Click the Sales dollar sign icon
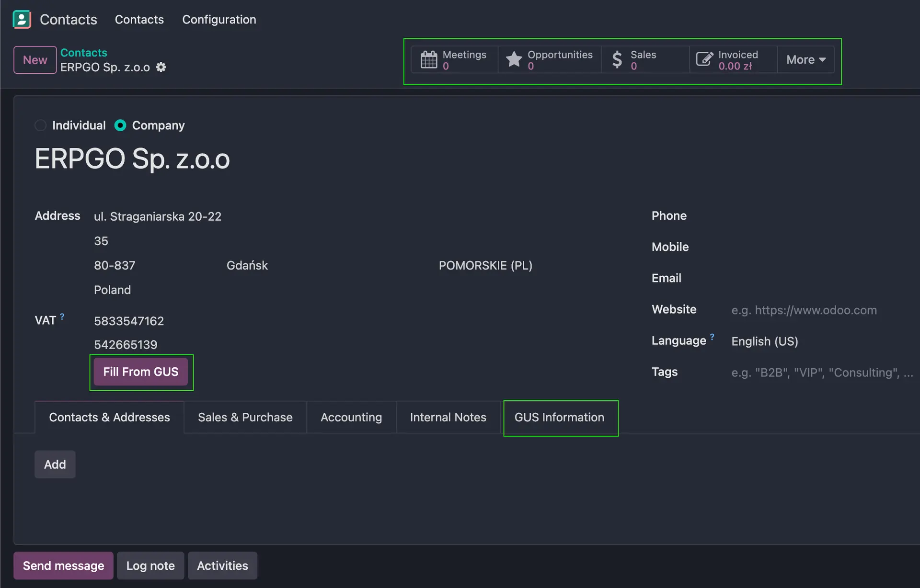 (617, 60)
